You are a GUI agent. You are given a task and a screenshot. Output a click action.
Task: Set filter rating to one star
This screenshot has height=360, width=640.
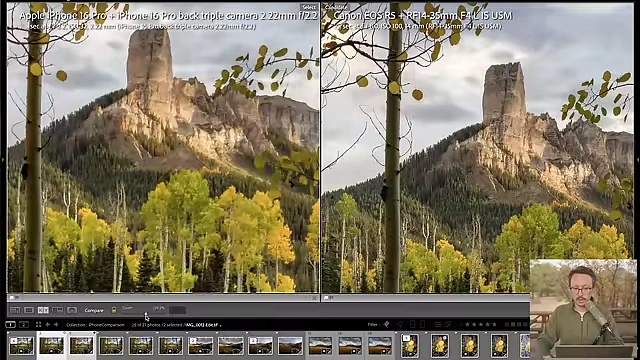click(468, 324)
